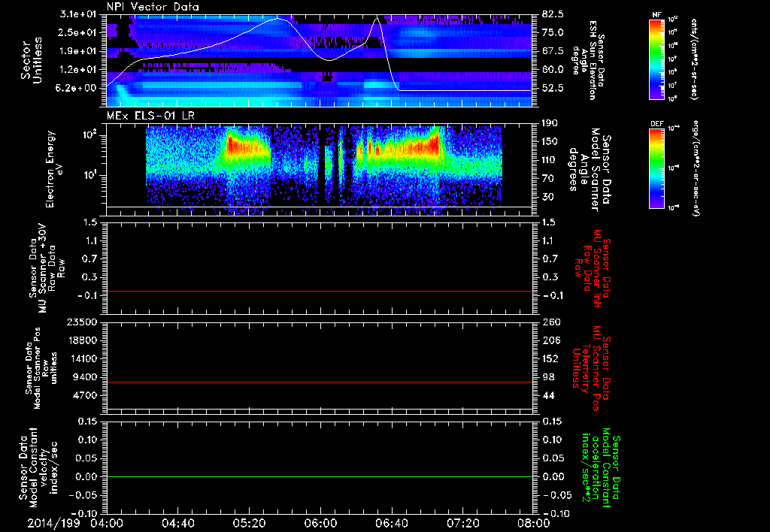Click the "67.5" sun elevation tick value
Viewport: 770px width, 532px height.
click(x=553, y=51)
